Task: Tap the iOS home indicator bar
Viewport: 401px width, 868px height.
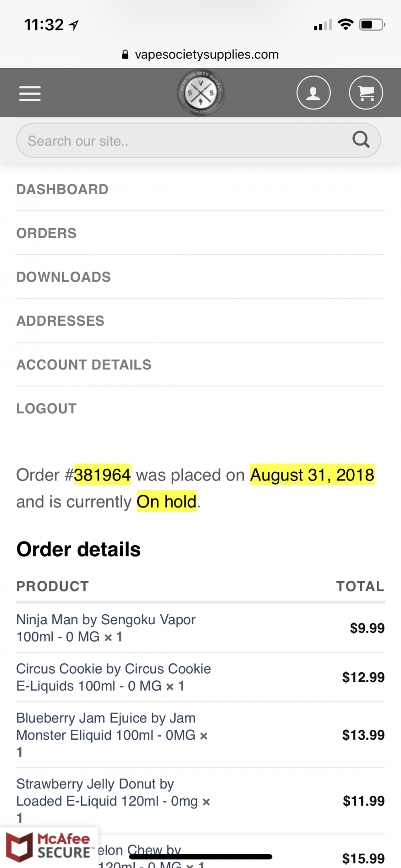Action: [201, 857]
